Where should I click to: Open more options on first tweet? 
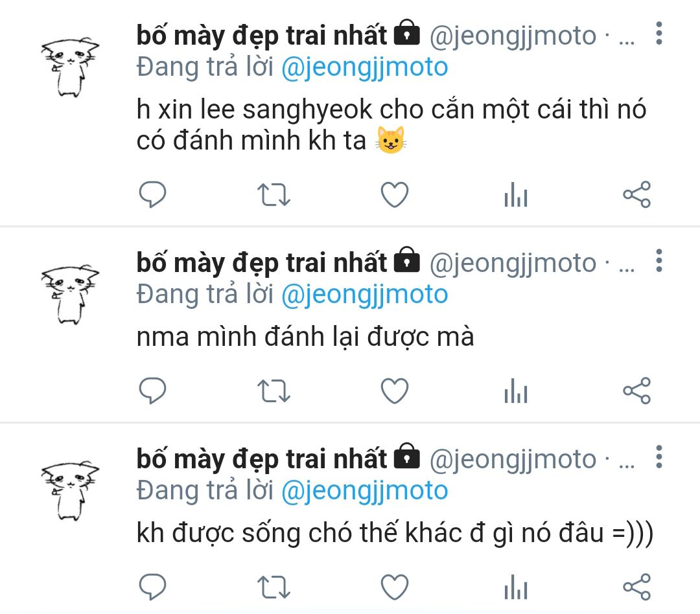coord(659,34)
